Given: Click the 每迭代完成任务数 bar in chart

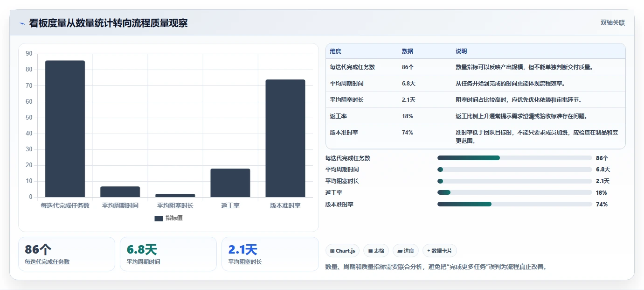Looking at the screenshot, I should [65, 129].
